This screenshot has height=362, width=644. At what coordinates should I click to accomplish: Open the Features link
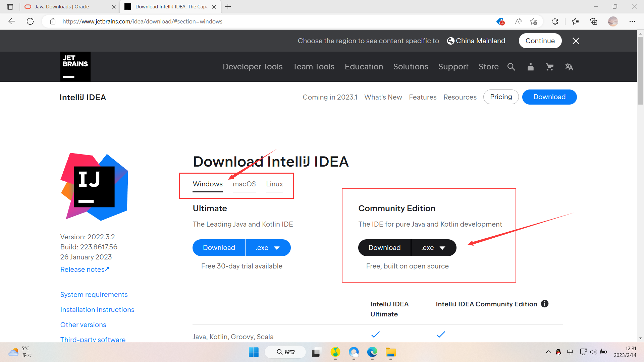tap(423, 97)
